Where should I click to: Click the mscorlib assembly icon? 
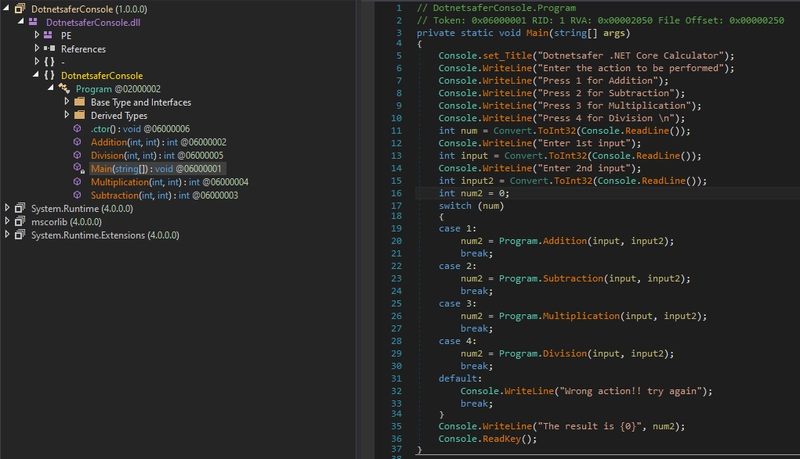[x=20, y=221]
